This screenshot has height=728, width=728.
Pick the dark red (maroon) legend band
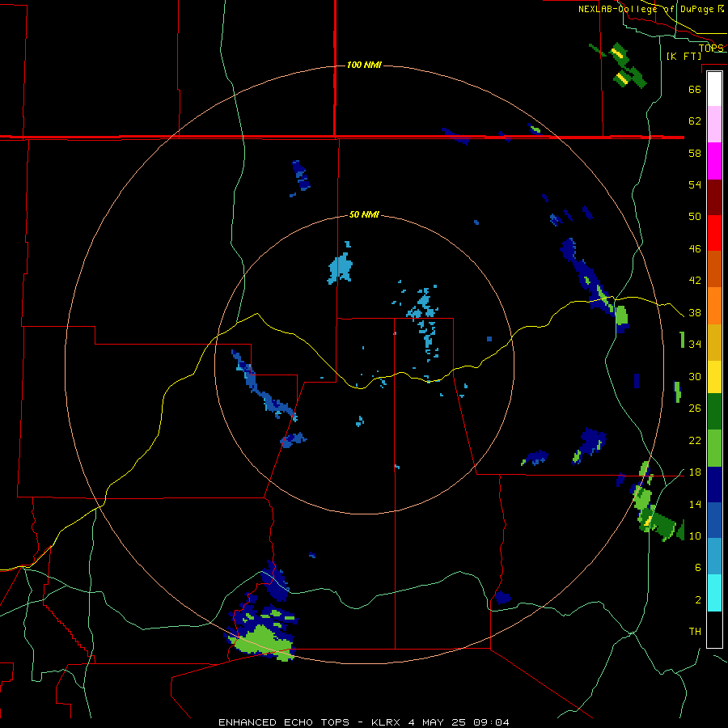pyautogui.click(x=714, y=197)
